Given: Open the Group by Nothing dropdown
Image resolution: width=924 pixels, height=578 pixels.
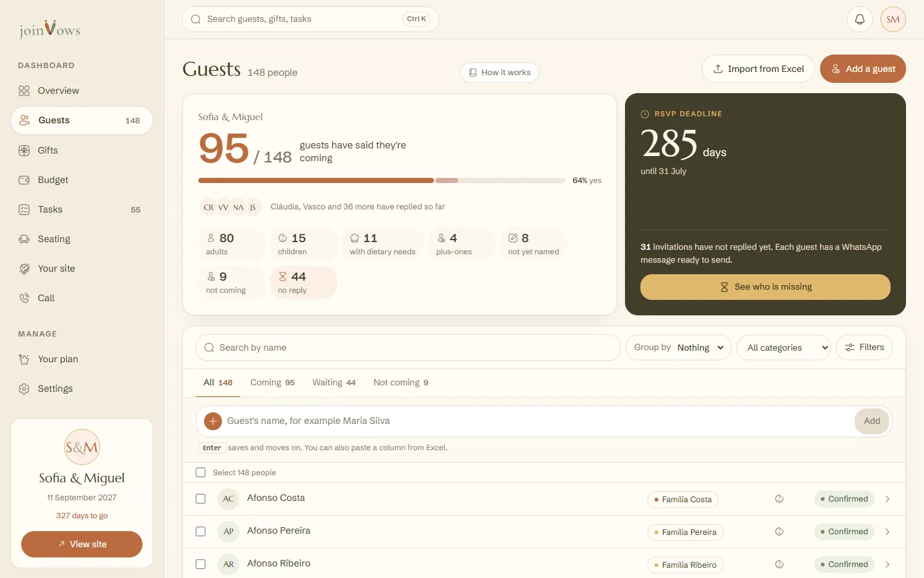Looking at the screenshot, I should 679,347.
